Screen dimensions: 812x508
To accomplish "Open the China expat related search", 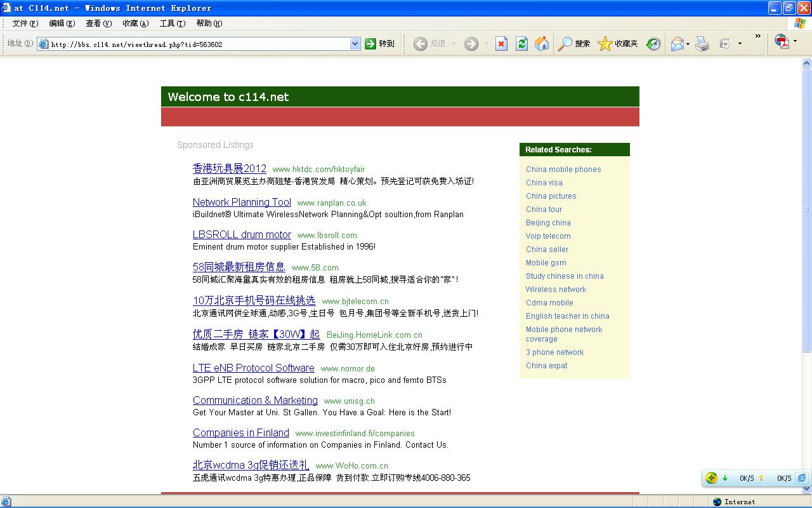I will pyautogui.click(x=547, y=366).
